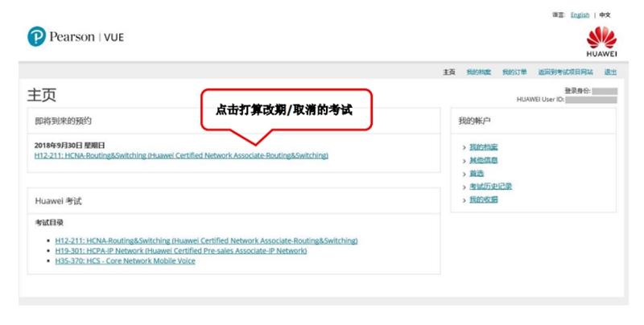Open 我的档案 in the navigation bar
Screen dimensions: 644x325
478,72
